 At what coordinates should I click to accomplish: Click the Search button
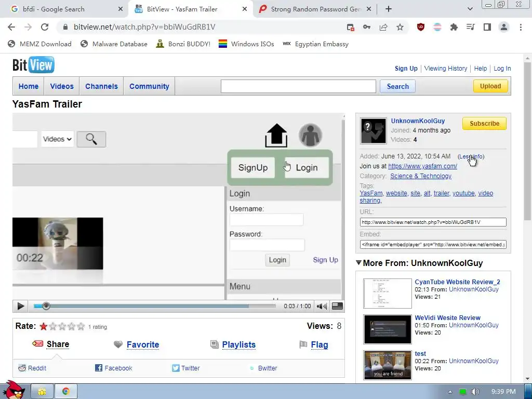click(397, 86)
